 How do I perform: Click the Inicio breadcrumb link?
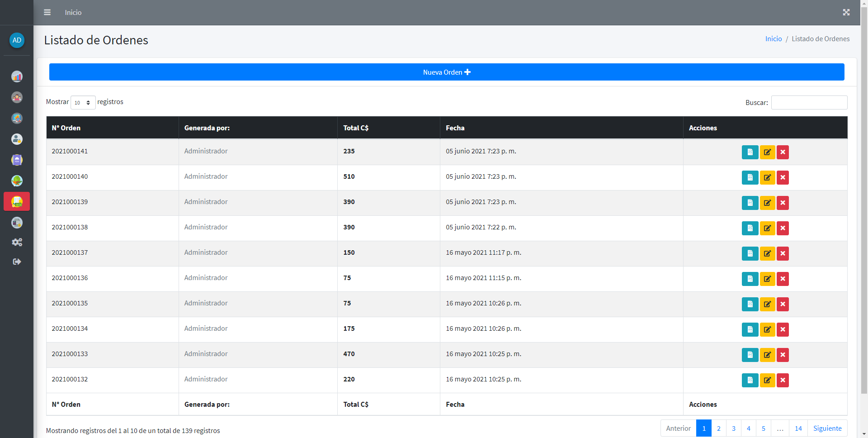773,39
